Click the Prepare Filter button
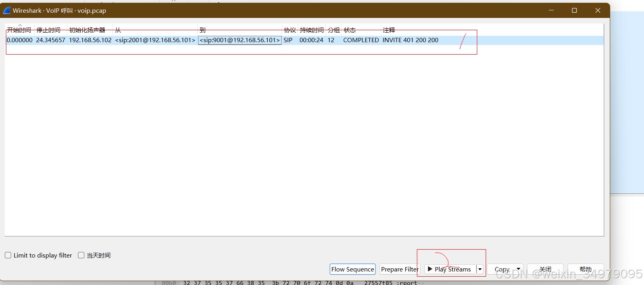Screen dimensions: 644x285 tap(400, 269)
